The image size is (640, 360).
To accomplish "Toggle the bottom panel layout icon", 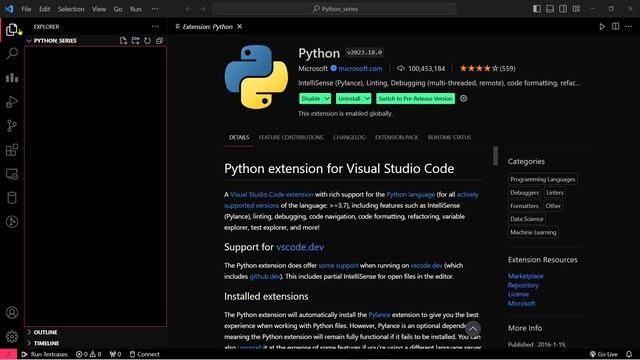I will 550,9.
